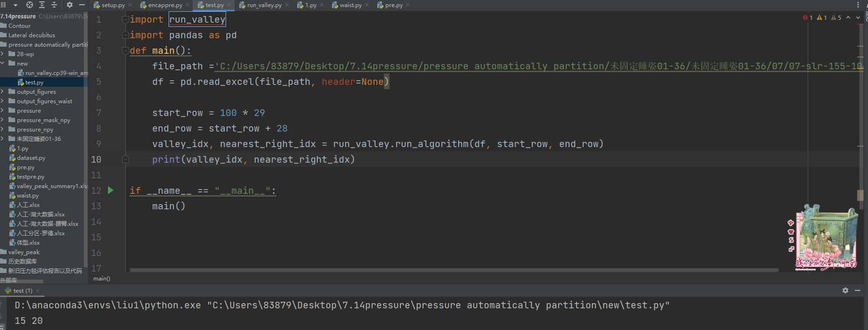Click the project tree horizontal scrollbar

pos(22,281)
